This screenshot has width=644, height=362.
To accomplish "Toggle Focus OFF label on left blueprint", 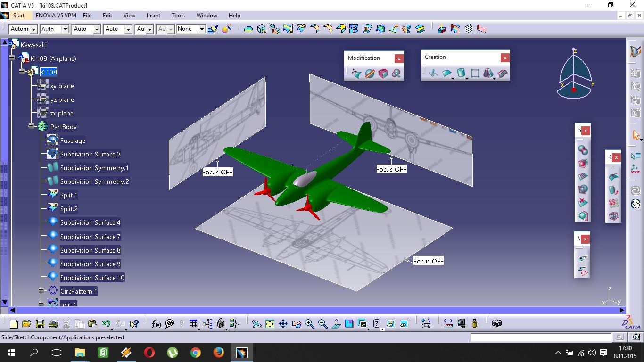I will pyautogui.click(x=217, y=172).
